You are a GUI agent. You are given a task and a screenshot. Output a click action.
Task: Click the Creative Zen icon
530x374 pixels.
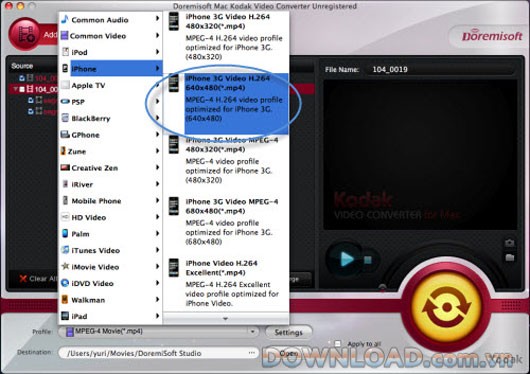[x=65, y=167]
